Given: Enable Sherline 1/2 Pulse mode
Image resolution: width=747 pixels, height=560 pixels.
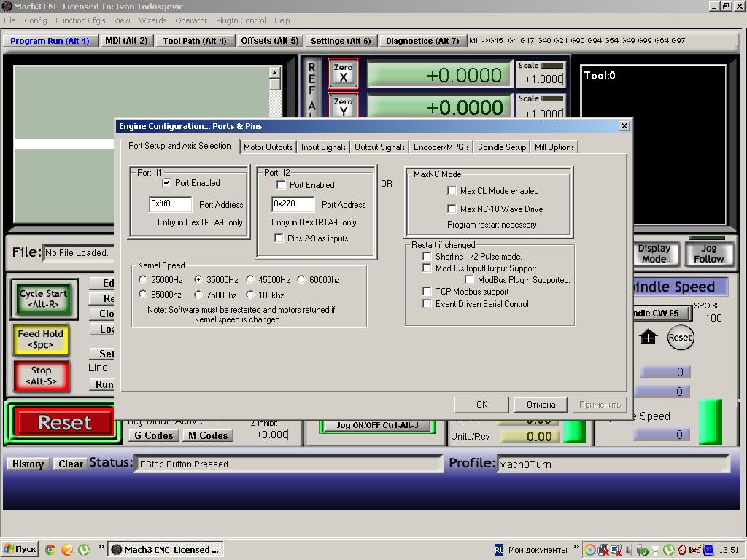Looking at the screenshot, I should pos(427,256).
